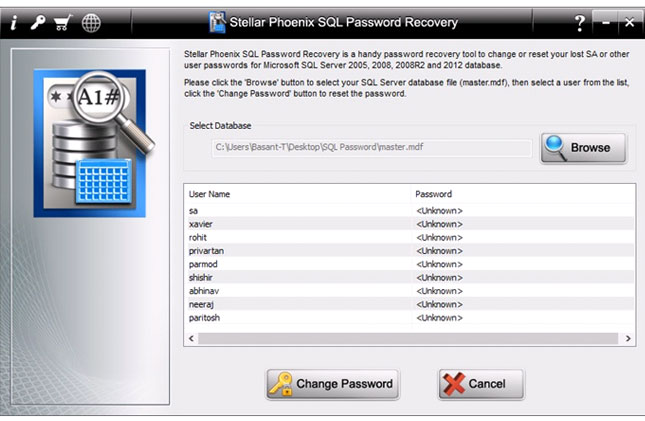Click the Change Password button

(332, 384)
